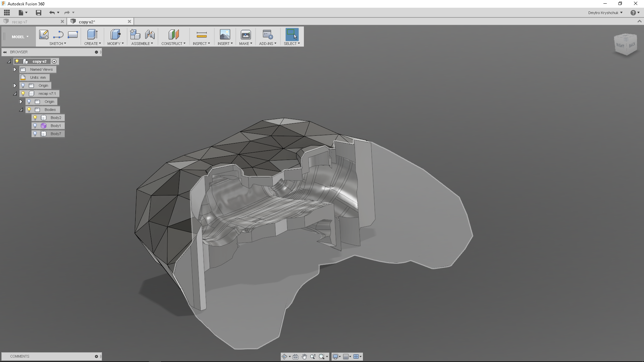644x362 pixels.
Task: Click the ViewCube to reorient
Action: coord(626,44)
